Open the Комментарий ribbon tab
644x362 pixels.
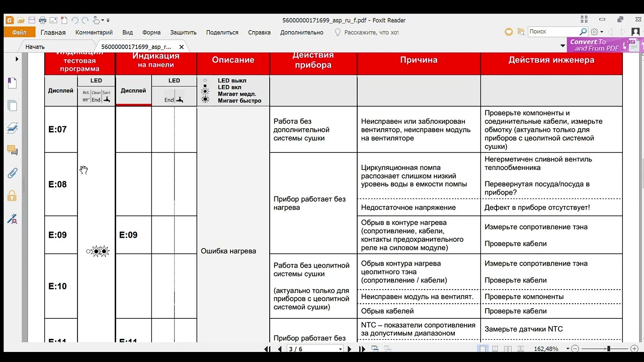coord(94,32)
